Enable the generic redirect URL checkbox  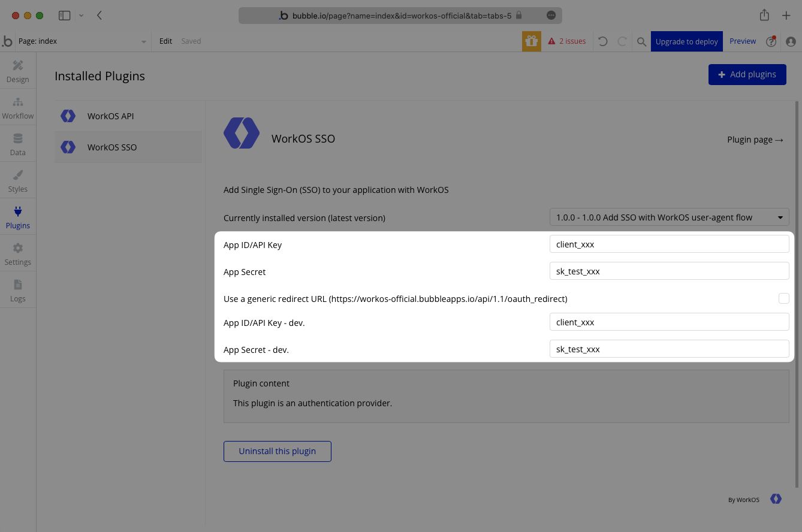(x=783, y=298)
